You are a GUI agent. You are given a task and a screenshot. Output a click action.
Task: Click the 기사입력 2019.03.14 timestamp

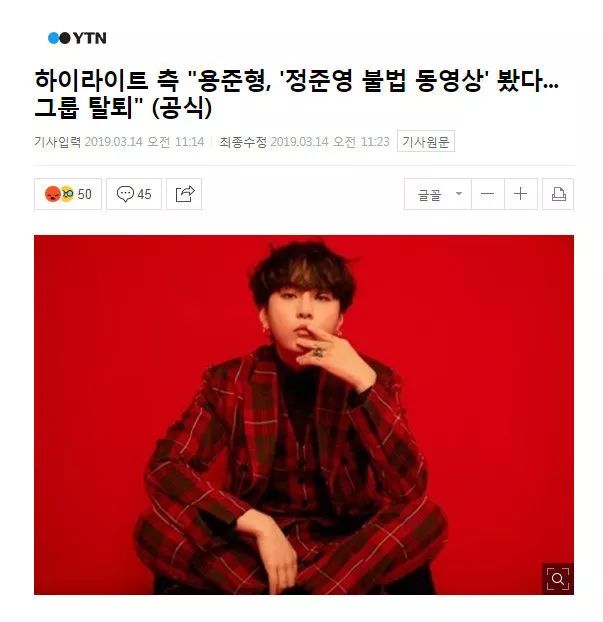(x=119, y=142)
